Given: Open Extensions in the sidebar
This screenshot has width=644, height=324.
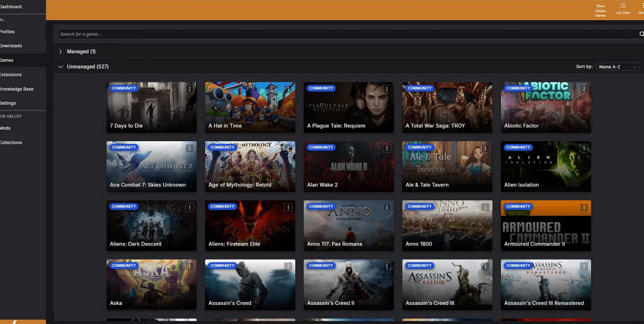Looking at the screenshot, I should coord(11,75).
